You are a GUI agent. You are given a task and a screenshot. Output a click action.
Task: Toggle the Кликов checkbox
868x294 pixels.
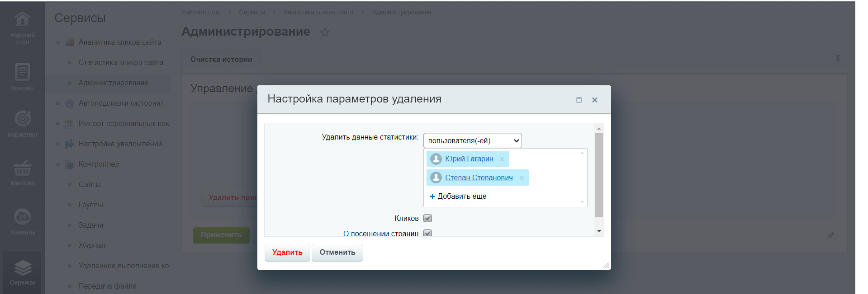tap(428, 218)
